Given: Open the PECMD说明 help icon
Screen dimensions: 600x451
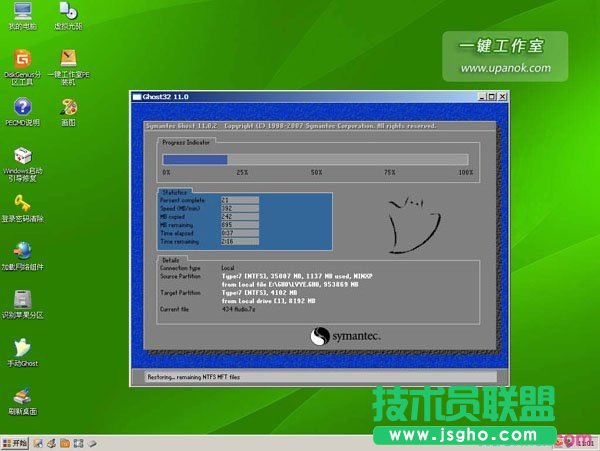Looking at the screenshot, I should (22, 112).
